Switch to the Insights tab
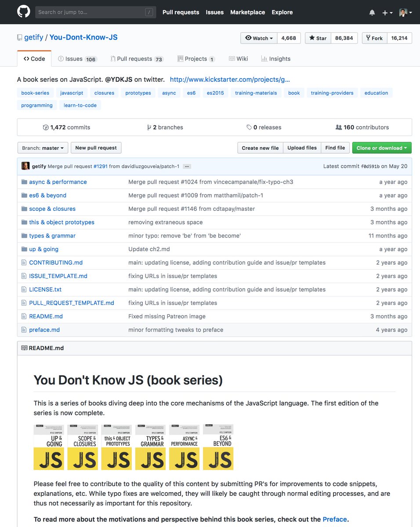 pos(276,59)
